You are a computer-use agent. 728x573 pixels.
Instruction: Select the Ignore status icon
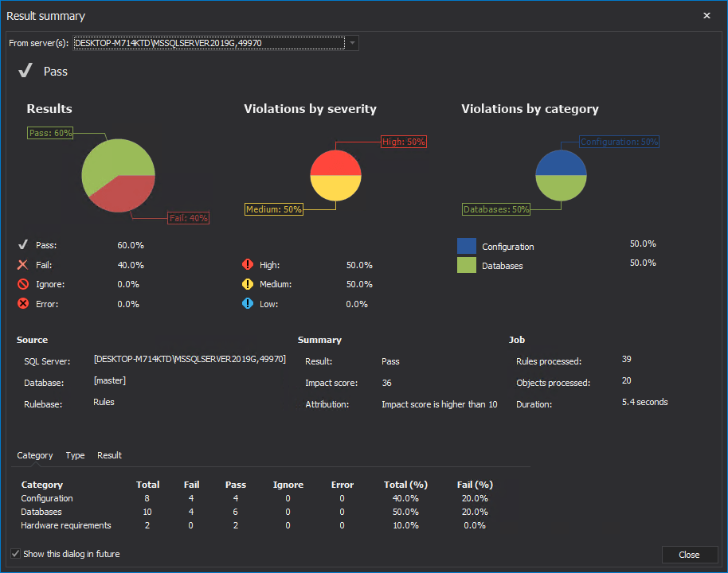coord(24,284)
